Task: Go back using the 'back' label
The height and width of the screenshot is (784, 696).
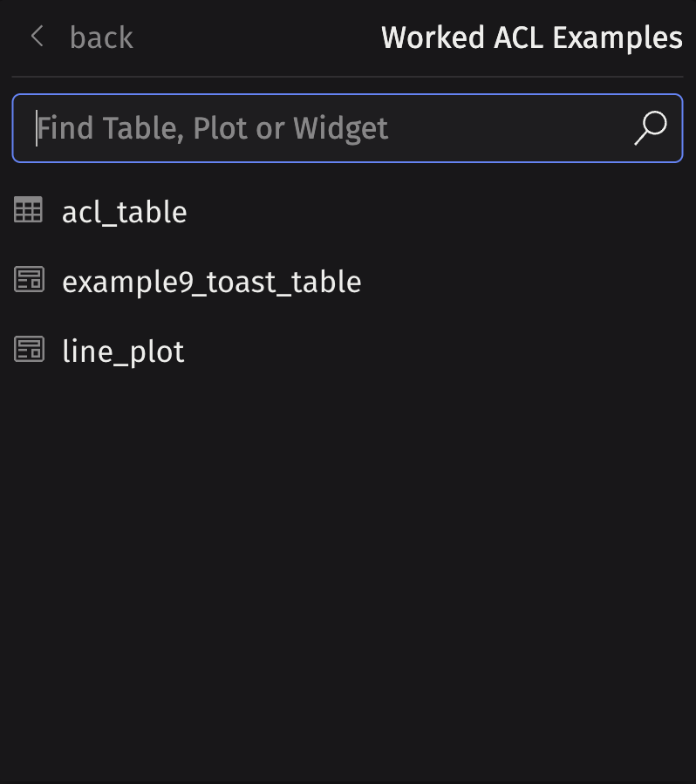Action: (x=101, y=37)
